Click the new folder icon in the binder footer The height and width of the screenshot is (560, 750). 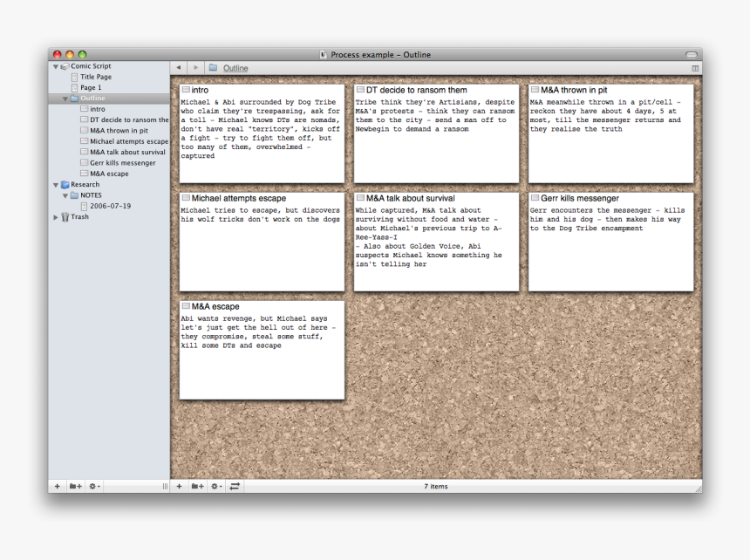tap(74, 486)
